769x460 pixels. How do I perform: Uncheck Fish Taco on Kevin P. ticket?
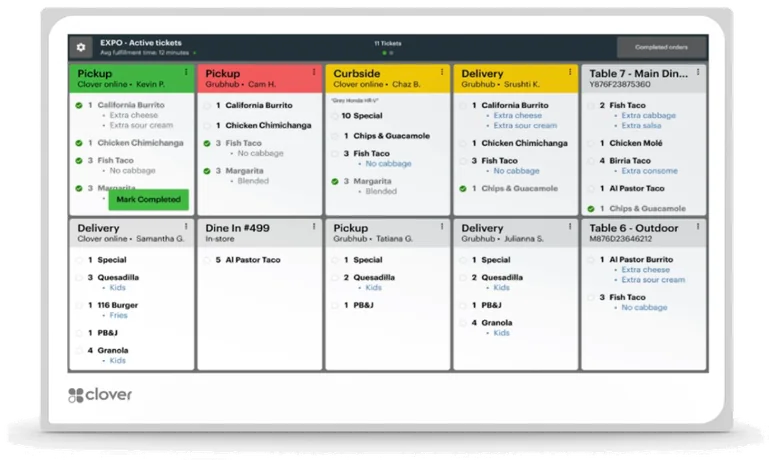coord(79,161)
